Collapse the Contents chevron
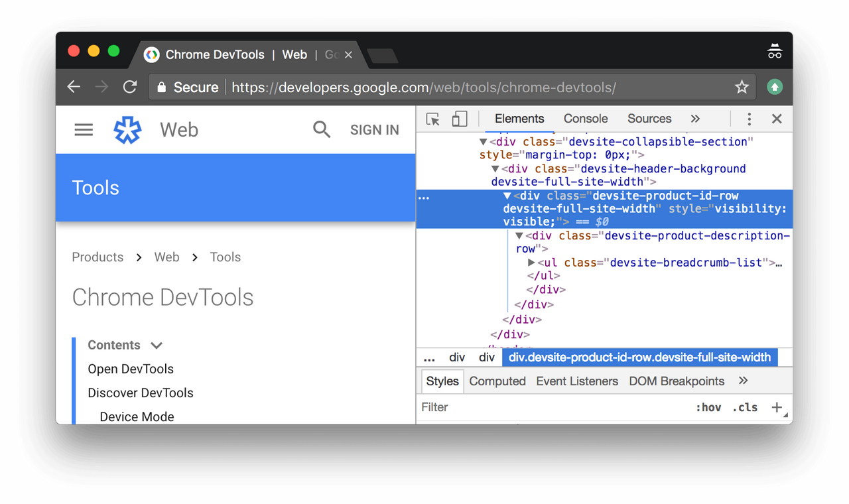The width and height of the screenshot is (849, 504). click(157, 346)
